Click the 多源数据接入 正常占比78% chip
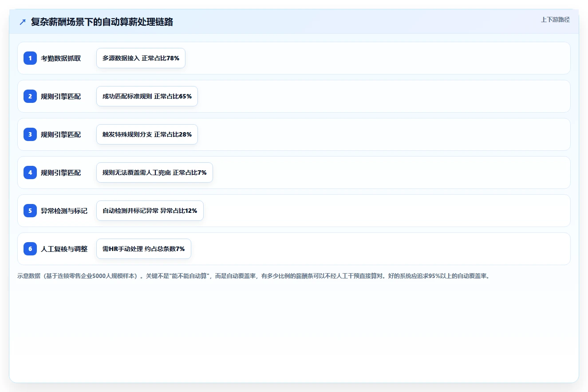588x392 pixels. click(x=141, y=58)
